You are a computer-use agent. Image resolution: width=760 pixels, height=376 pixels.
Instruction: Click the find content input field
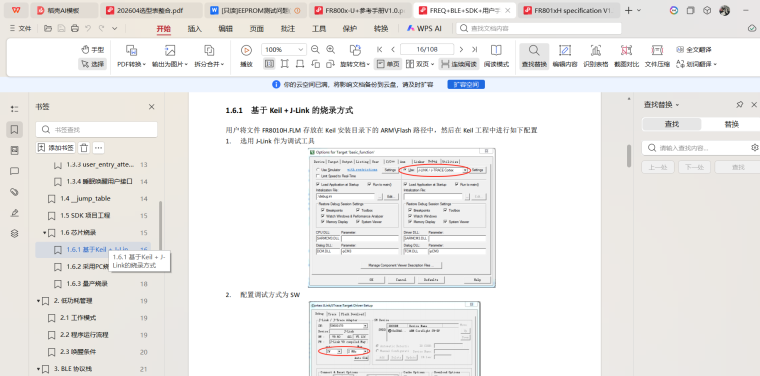tap(696, 148)
